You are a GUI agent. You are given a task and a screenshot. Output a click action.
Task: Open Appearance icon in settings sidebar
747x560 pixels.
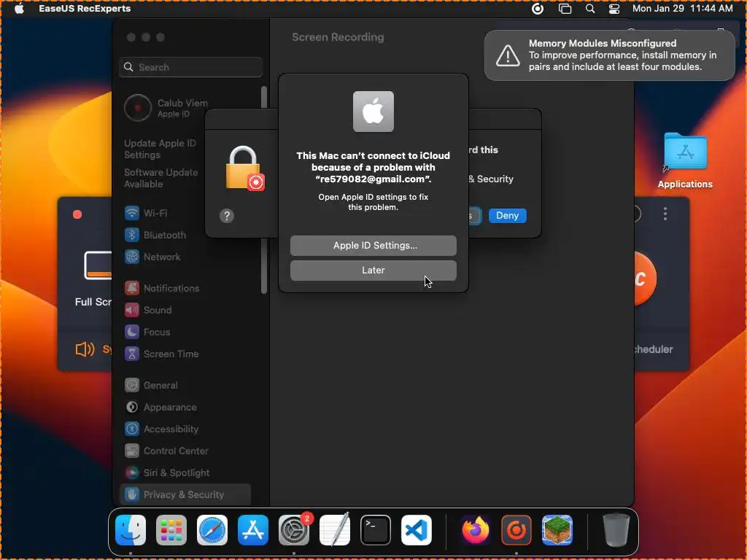tap(132, 407)
